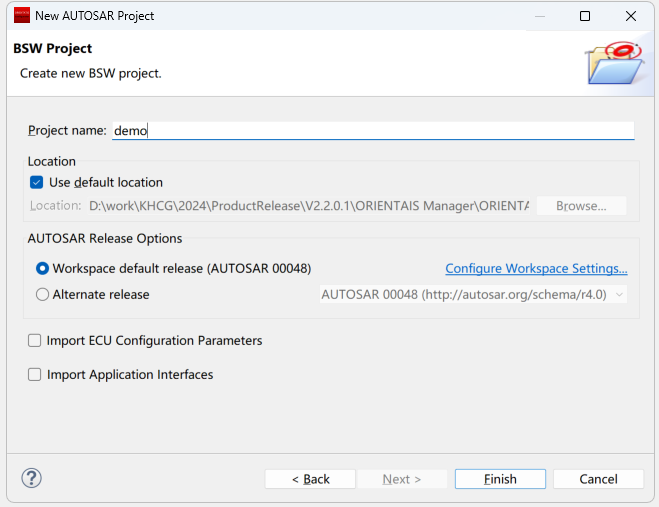Click the AUTOSAR app icon in title bar
The height and width of the screenshot is (507, 659).
tap(21, 16)
